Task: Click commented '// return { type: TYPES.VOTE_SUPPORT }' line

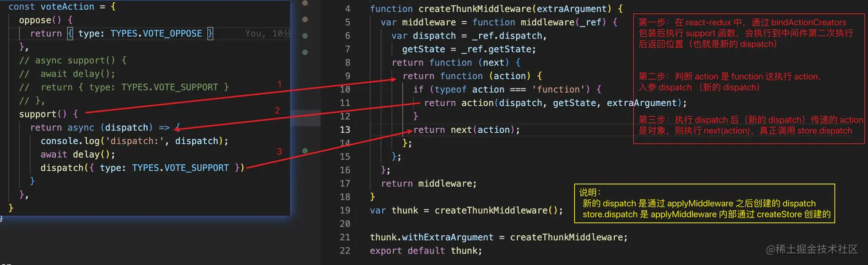Action: tap(124, 87)
